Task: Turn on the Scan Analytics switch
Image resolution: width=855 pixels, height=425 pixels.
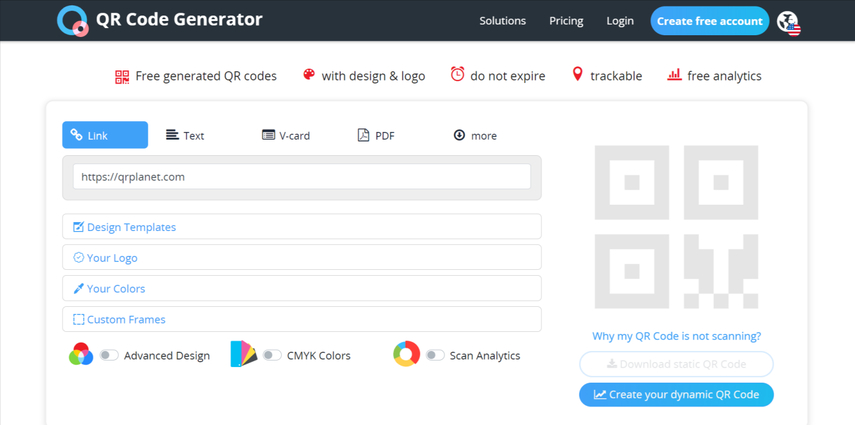Action: pyautogui.click(x=435, y=355)
